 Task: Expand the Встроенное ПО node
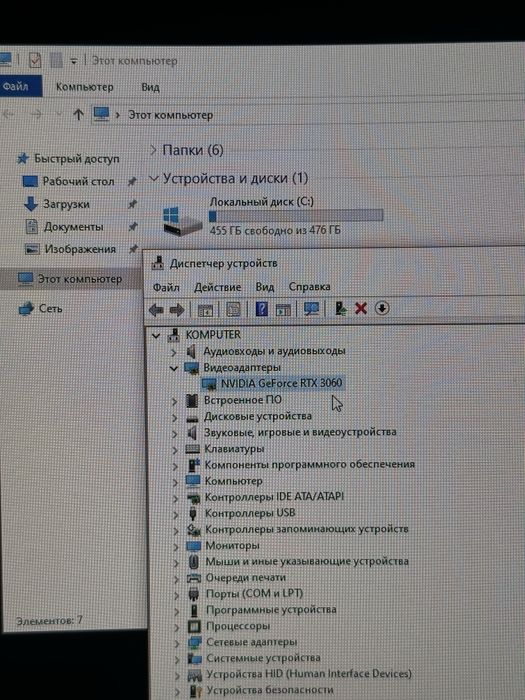coord(175,401)
